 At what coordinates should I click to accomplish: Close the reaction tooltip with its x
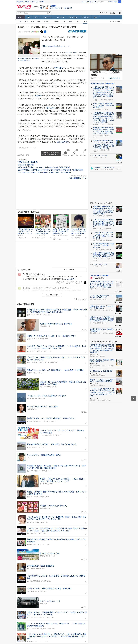point(60,152)
